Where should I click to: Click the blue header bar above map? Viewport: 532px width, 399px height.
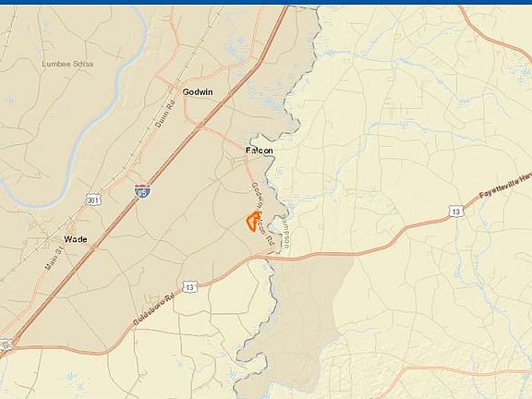pos(266,2)
